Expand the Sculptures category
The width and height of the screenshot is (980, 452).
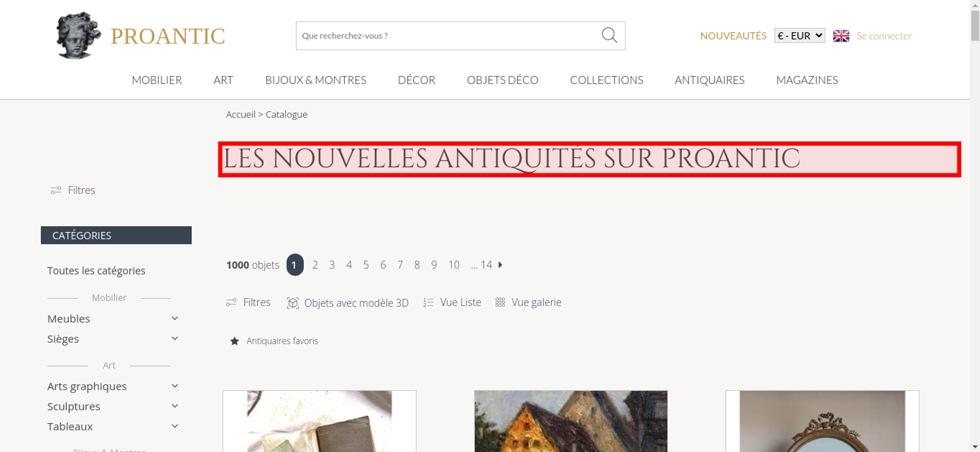tap(175, 406)
